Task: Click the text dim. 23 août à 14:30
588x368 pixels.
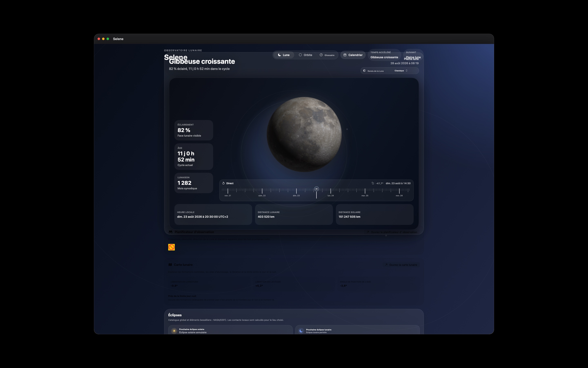Action: click(398, 183)
